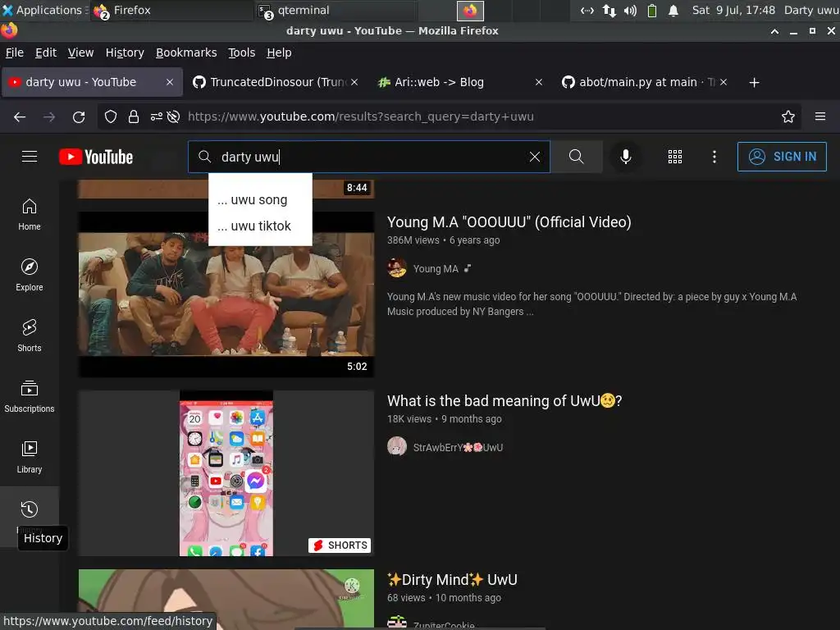Open the YouTube apps grid icon
Screen dimensions: 840x630
tap(675, 157)
